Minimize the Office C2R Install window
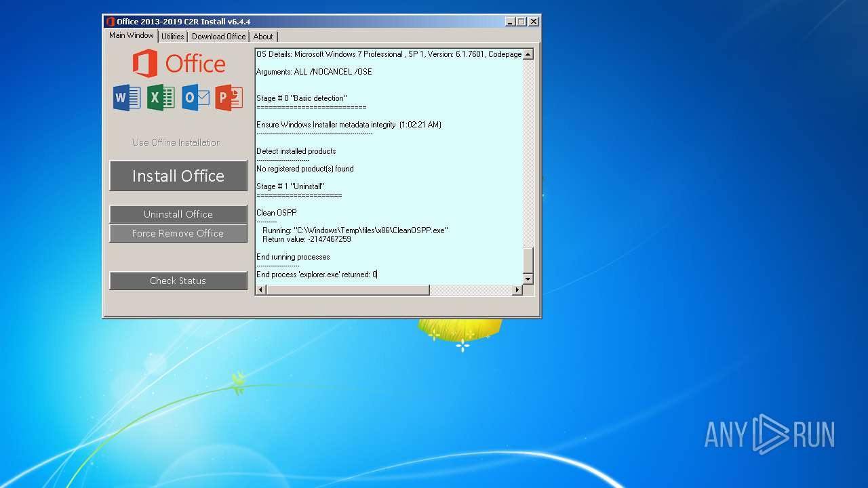 click(x=510, y=22)
